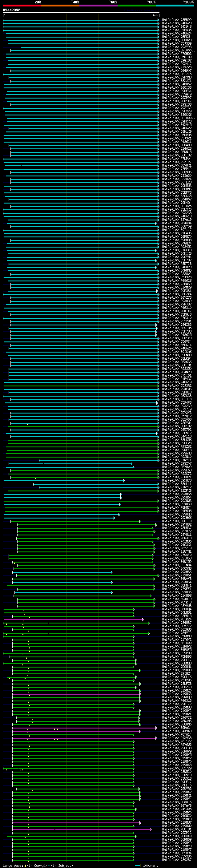Screen dimensions: 197x868
Task: Select hit UniRef100_Q9UVR3
Action: (x=177, y=789)
